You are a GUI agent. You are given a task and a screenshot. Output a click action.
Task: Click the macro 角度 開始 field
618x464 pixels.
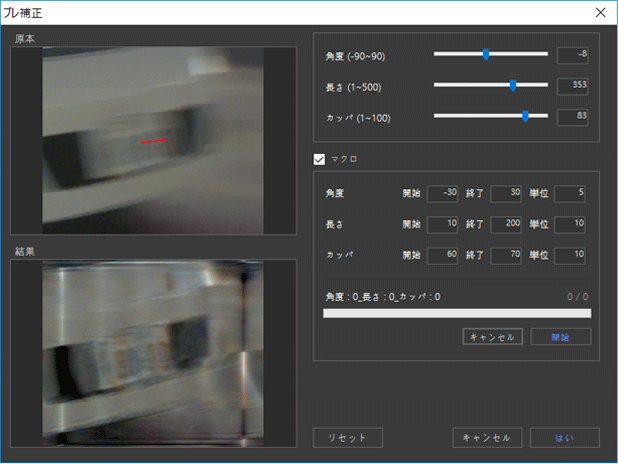[442, 193]
